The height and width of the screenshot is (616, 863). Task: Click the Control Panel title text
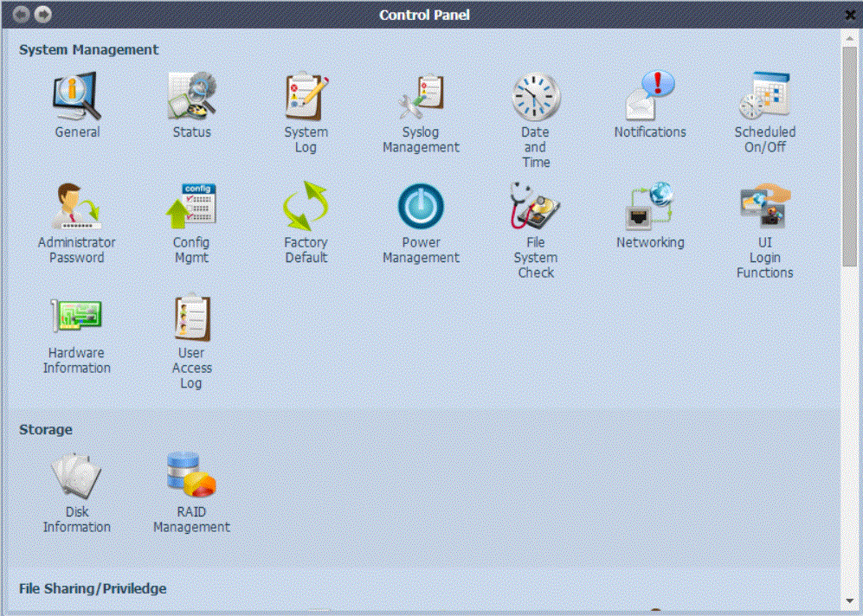pos(424,15)
